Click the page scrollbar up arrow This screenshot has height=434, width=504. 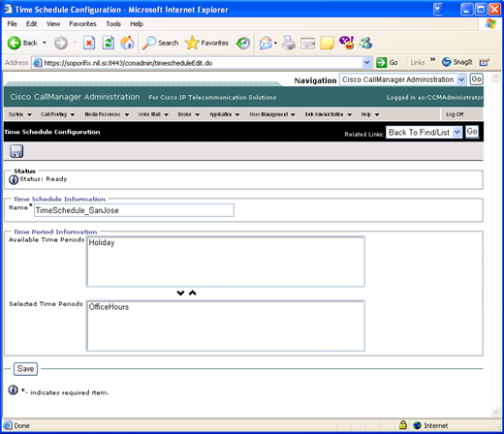point(496,77)
